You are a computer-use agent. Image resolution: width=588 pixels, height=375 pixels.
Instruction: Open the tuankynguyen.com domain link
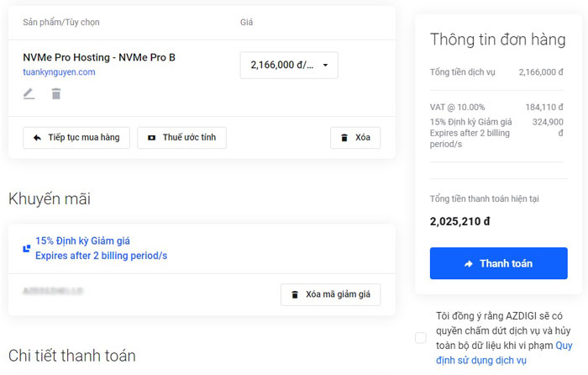(59, 72)
